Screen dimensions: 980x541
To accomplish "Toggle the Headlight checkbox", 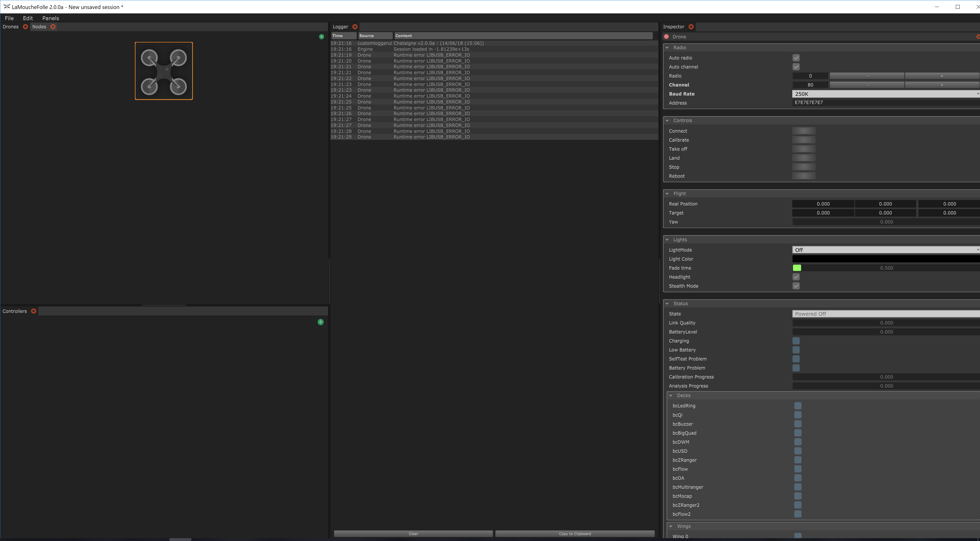I will point(796,277).
